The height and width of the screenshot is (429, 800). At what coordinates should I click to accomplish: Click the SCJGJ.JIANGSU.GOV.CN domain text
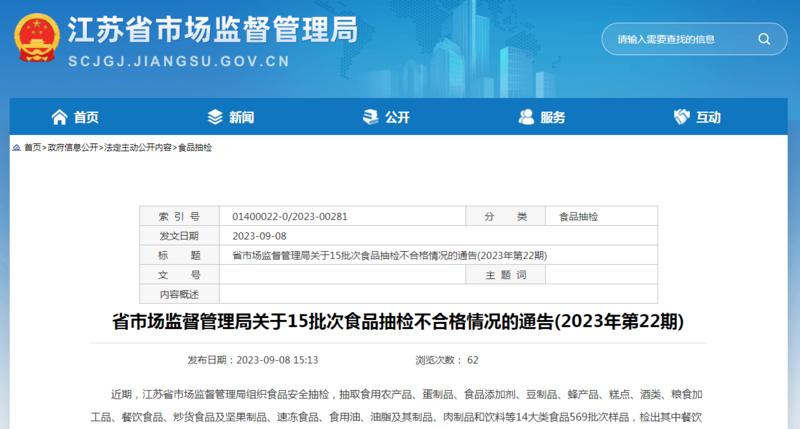point(179,61)
